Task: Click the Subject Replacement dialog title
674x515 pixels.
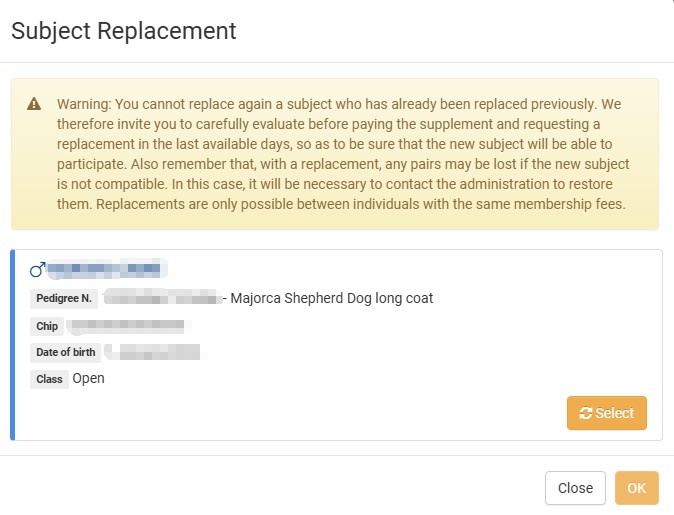Action: coord(123,31)
